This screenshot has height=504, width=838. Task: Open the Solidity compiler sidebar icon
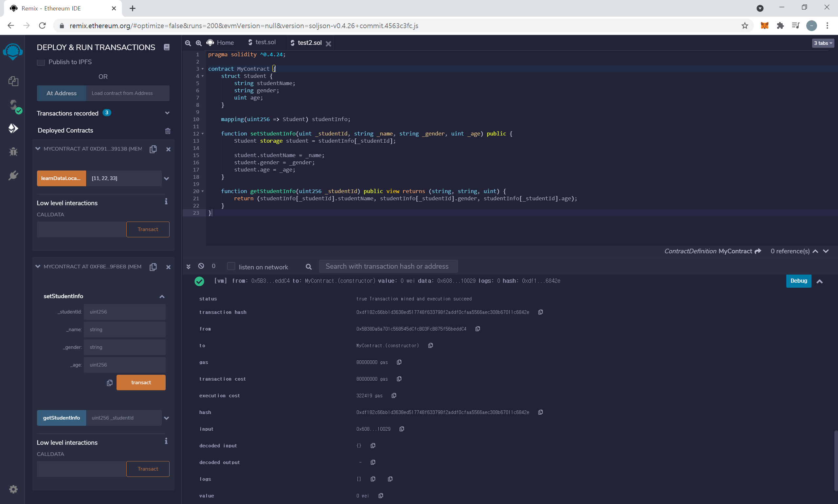13,105
